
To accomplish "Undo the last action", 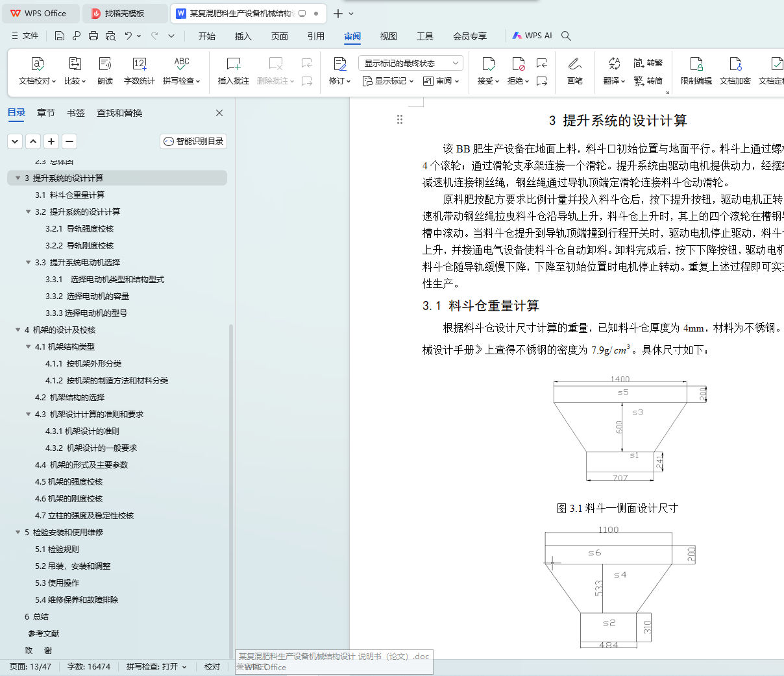I will point(129,36).
